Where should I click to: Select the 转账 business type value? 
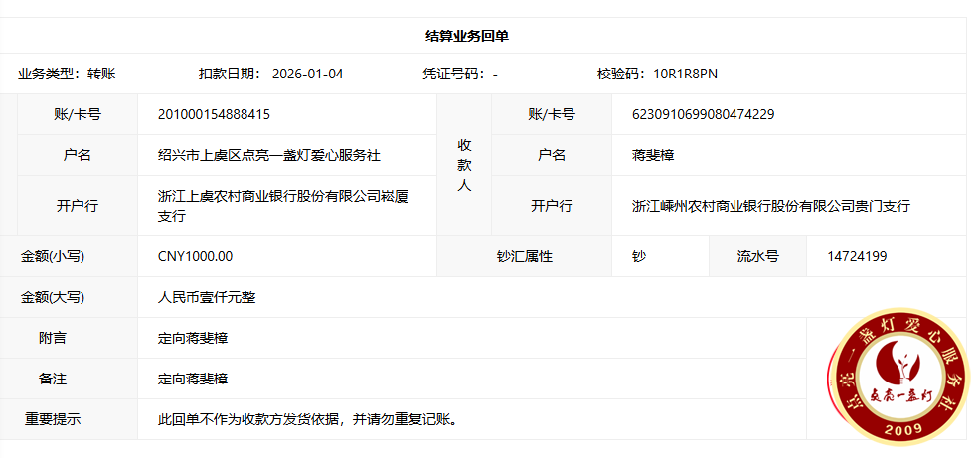pyautogui.click(x=101, y=74)
